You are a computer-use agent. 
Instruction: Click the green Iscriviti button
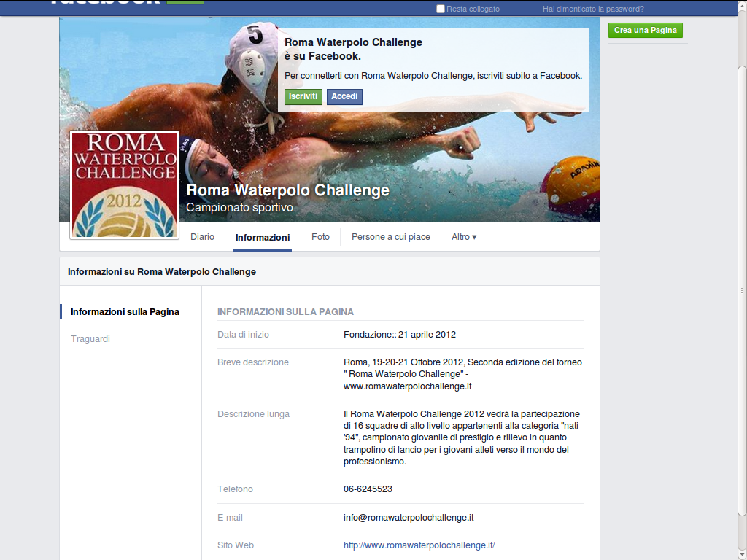click(x=303, y=96)
